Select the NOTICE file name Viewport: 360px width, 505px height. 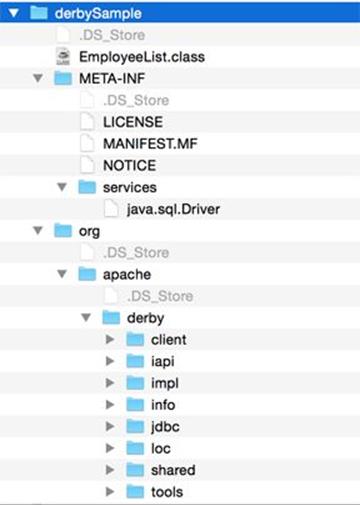129,165
